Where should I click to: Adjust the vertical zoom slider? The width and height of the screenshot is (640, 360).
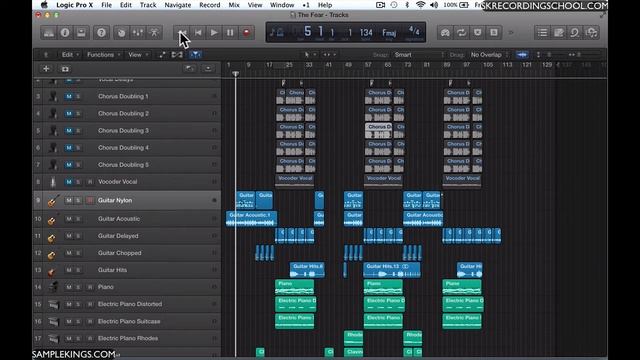(x=549, y=54)
